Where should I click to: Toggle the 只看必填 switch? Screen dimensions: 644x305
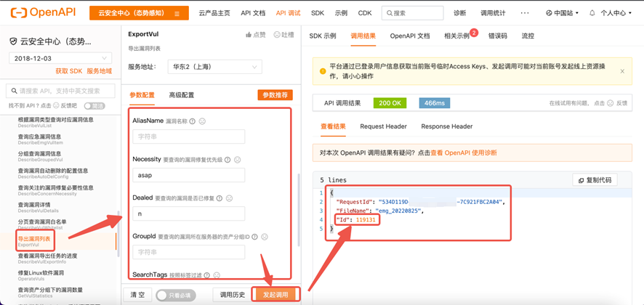coord(176,295)
